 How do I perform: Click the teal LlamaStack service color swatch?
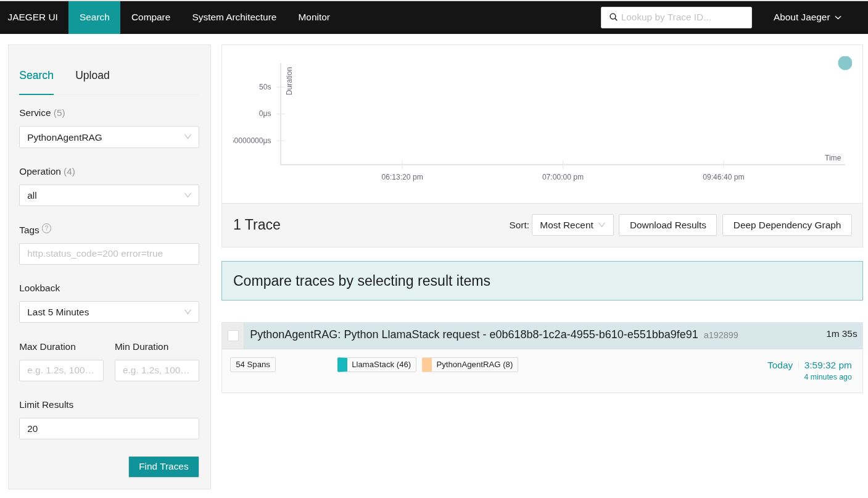[x=342, y=365]
